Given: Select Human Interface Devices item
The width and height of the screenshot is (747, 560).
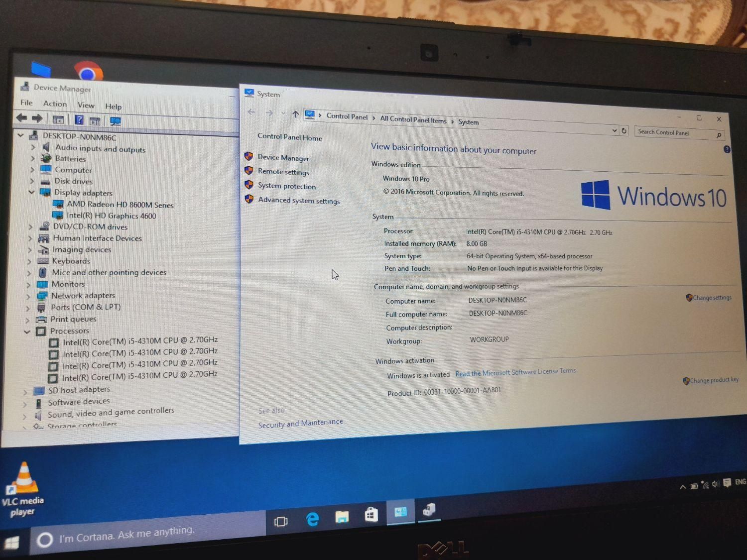Looking at the screenshot, I should [97, 238].
